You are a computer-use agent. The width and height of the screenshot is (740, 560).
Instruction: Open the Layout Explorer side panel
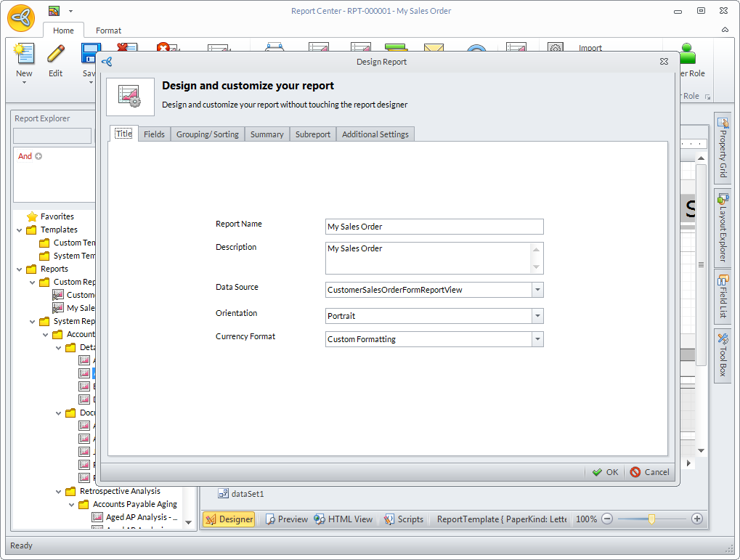click(722, 227)
